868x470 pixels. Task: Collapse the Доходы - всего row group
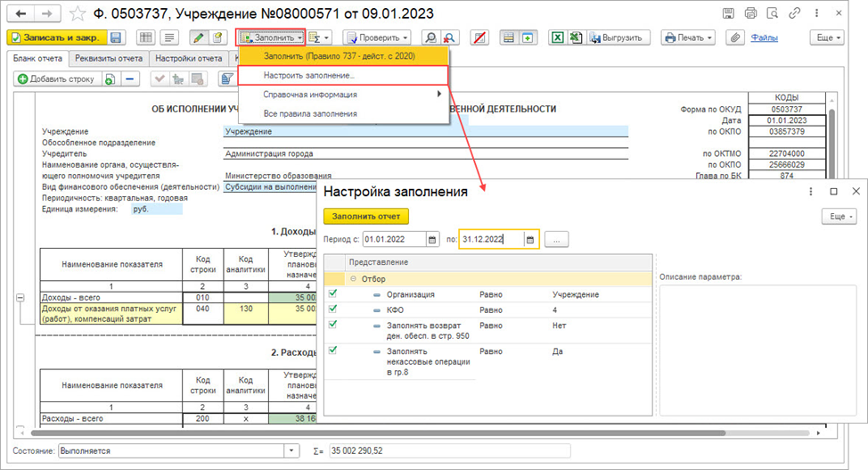pos(20,298)
